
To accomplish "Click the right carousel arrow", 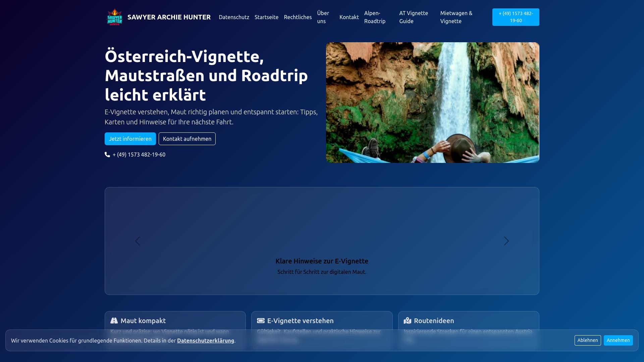I will click(506, 241).
